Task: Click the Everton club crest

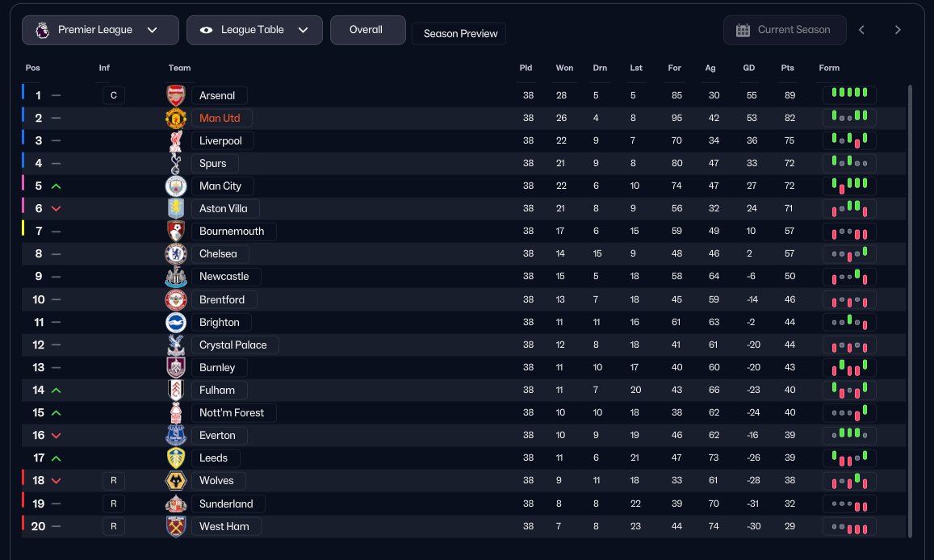Action: [x=175, y=435]
